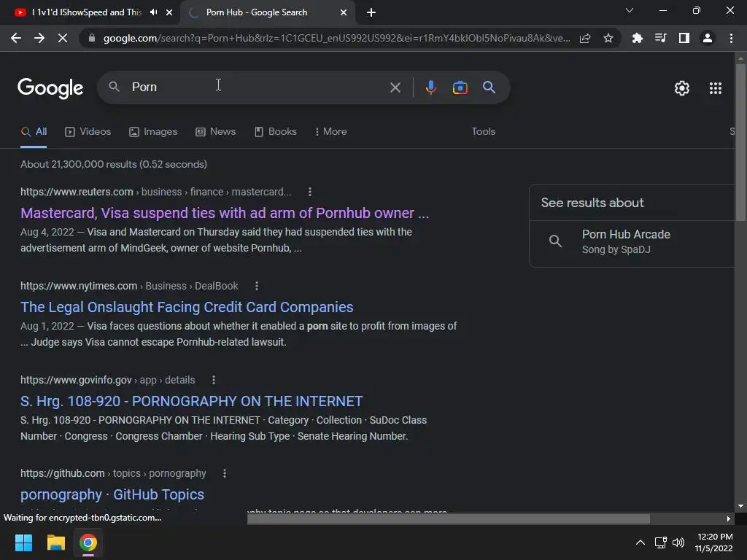
Task: Start voice search with microphone icon
Action: [430, 87]
